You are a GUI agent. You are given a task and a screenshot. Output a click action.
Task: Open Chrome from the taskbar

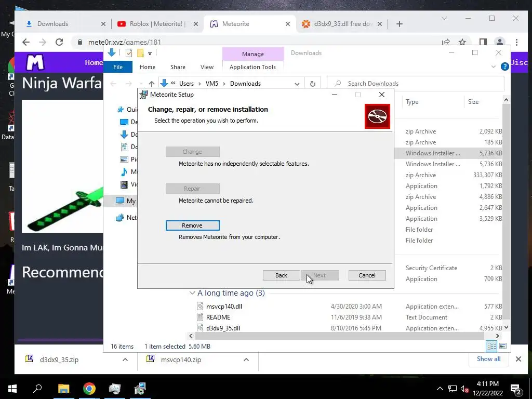point(89,389)
